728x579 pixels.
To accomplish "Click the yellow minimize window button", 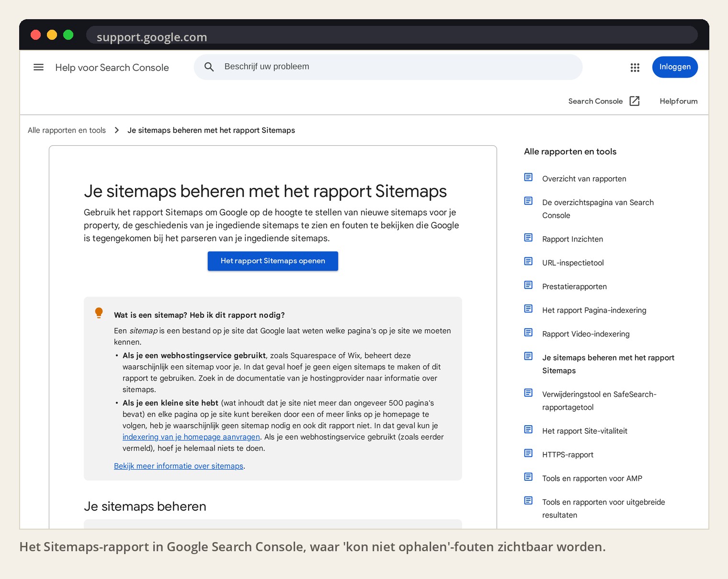I will [52, 35].
